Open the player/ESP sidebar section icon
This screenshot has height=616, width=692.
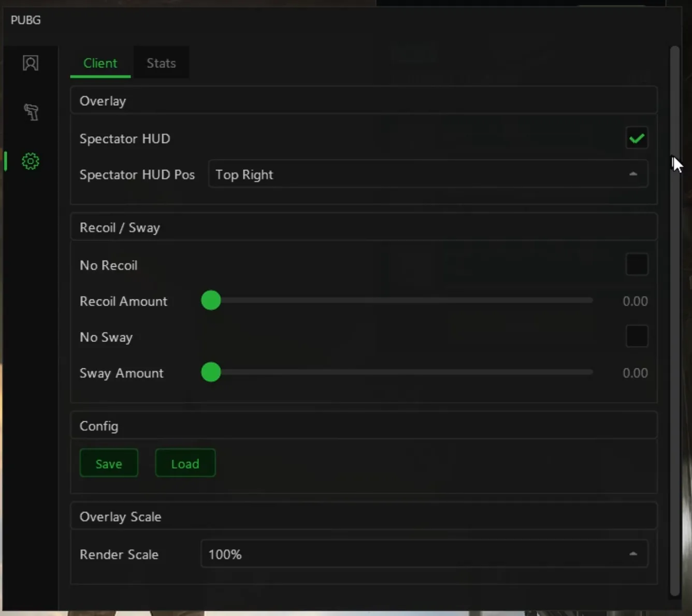click(31, 63)
